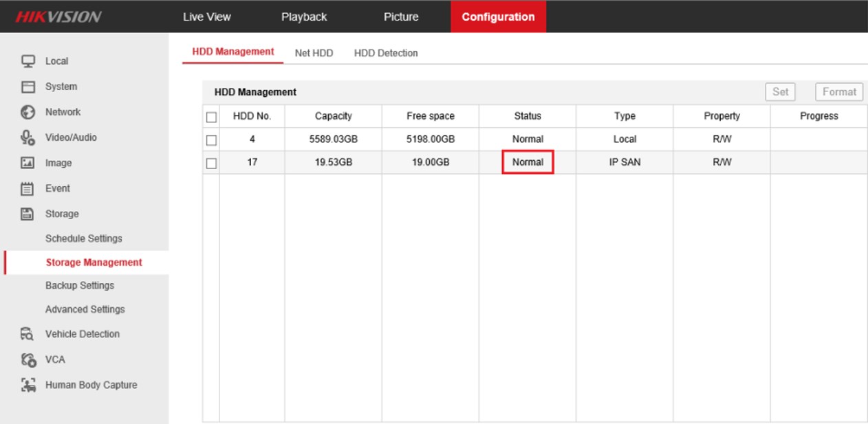Select the checkbox for HDD No. 17
868x424 pixels.
pos(211,163)
